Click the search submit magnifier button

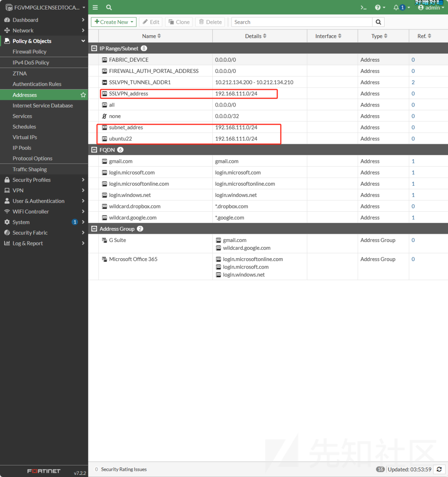(x=378, y=22)
